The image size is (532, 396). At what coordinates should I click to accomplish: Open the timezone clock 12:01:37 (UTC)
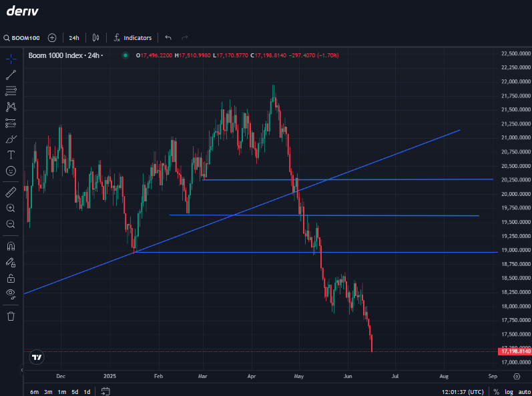click(x=463, y=392)
